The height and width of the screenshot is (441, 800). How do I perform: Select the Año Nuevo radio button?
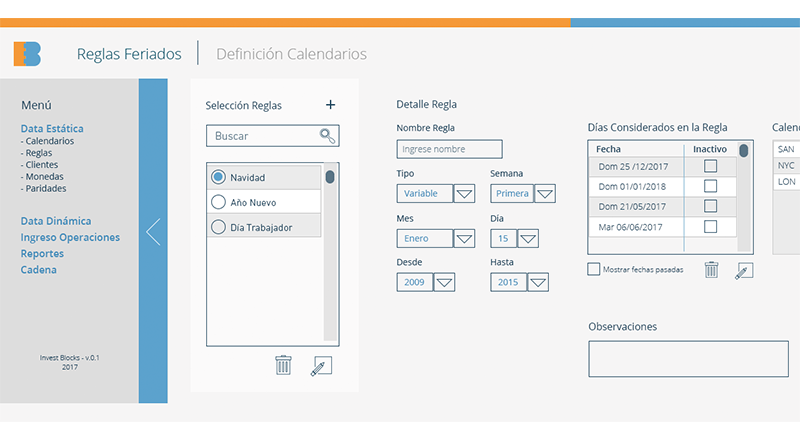click(218, 202)
